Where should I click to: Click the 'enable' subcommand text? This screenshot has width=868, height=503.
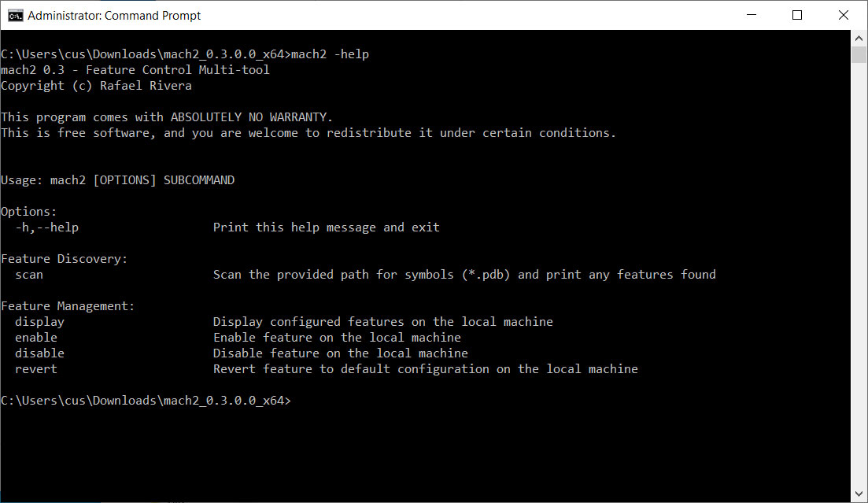pyautogui.click(x=36, y=338)
